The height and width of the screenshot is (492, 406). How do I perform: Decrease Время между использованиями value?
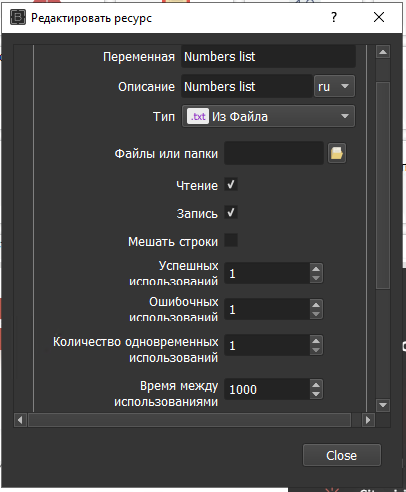(x=316, y=394)
